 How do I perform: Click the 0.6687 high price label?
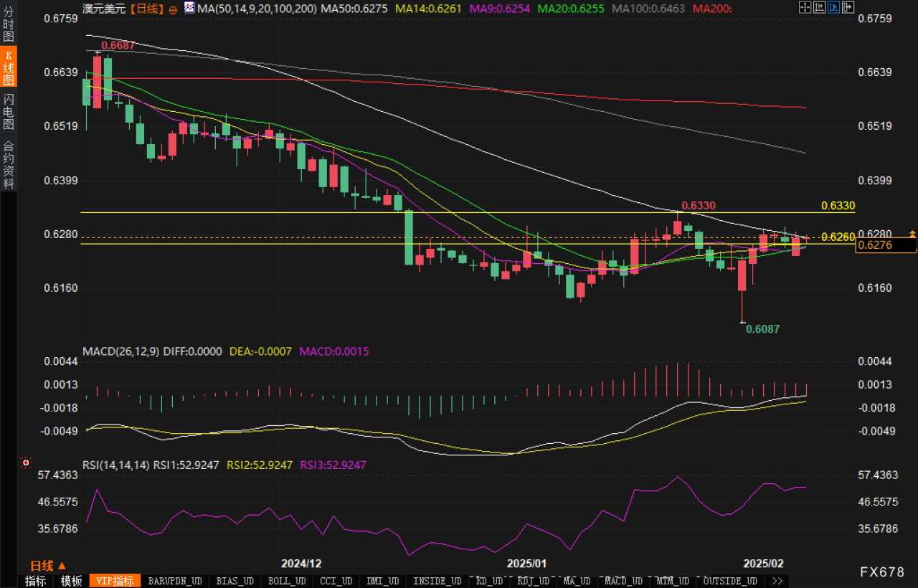pos(118,45)
